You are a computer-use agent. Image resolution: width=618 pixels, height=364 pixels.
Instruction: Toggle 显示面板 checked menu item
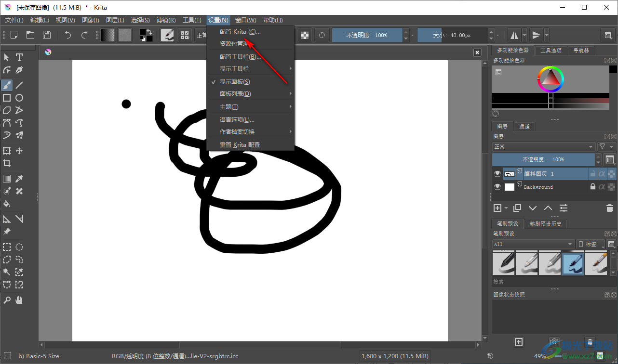pos(250,82)
